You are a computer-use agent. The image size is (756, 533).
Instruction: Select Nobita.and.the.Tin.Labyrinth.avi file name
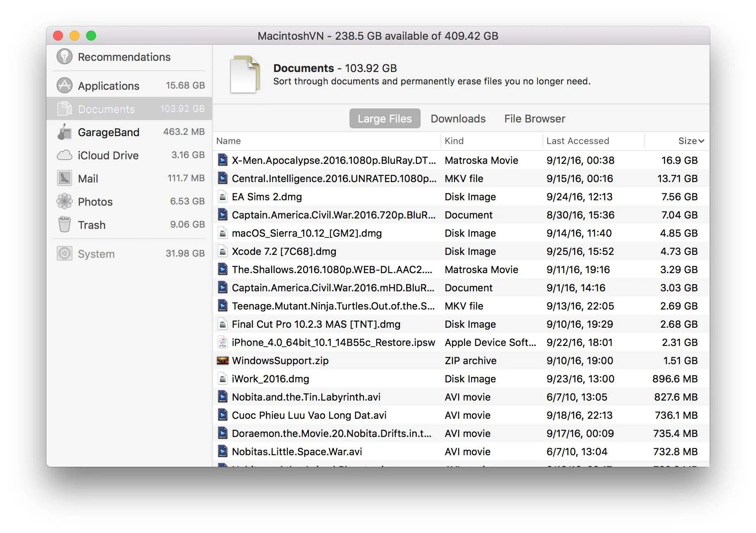click(x=306, y=397)
